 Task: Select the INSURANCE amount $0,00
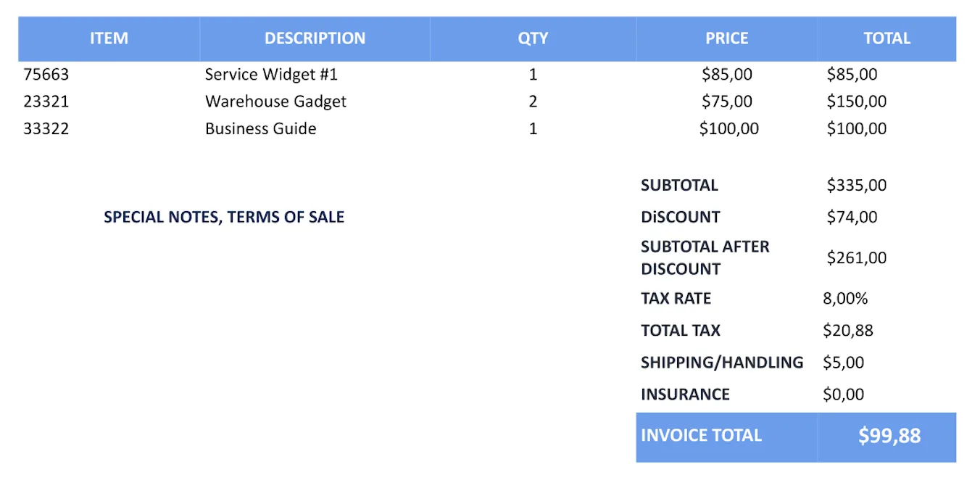[844, 395]
